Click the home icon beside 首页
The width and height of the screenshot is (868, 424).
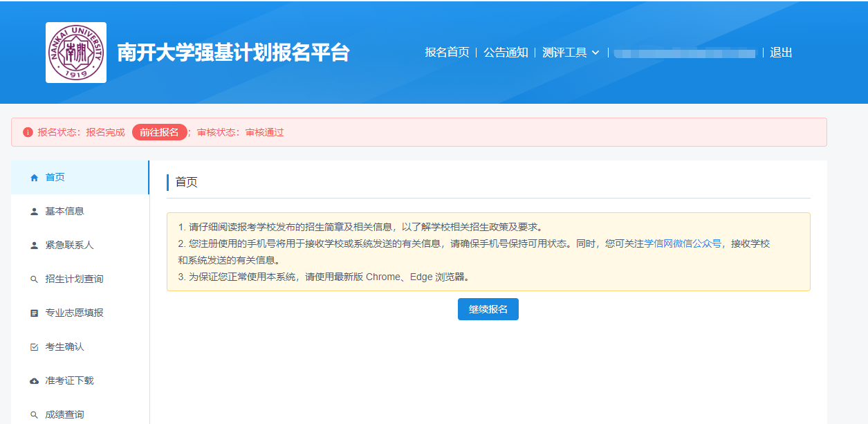(x=35, y=178)
